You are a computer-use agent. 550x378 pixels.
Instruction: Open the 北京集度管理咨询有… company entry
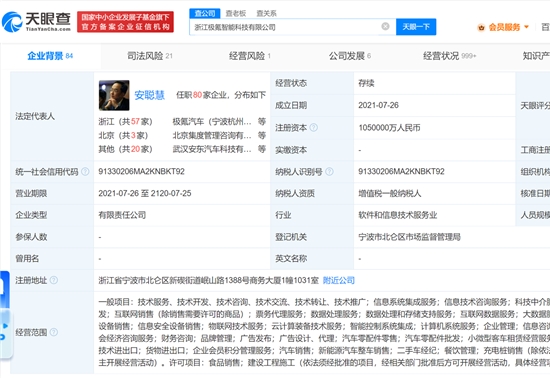[212, 135]
